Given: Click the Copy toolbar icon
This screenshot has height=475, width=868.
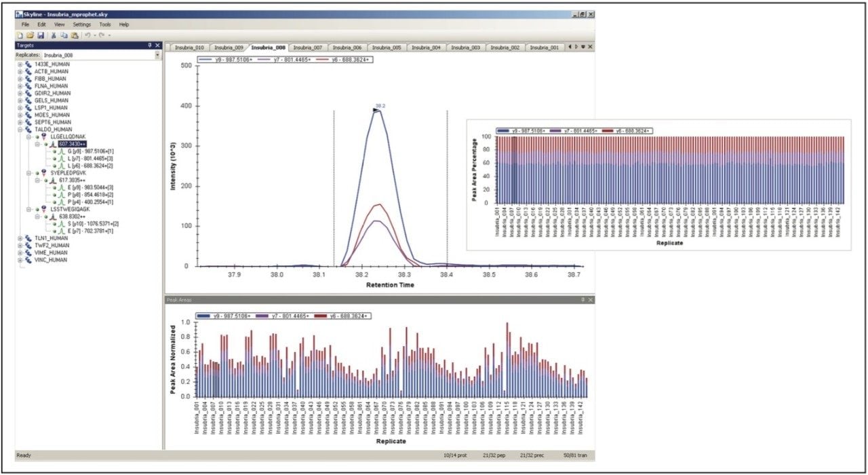Looking at the screenshot, I should coord(62,34).
